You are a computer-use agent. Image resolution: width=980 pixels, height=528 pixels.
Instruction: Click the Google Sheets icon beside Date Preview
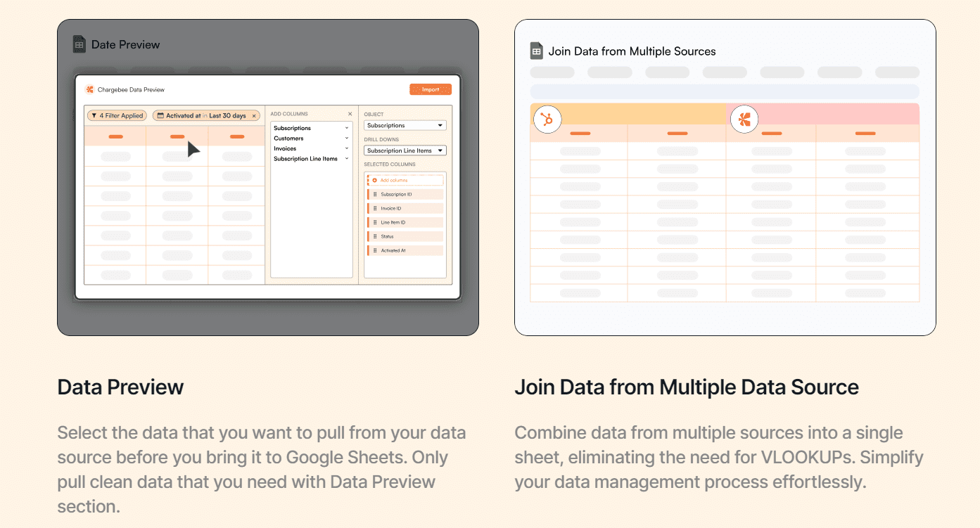click(x=79, y=44)
